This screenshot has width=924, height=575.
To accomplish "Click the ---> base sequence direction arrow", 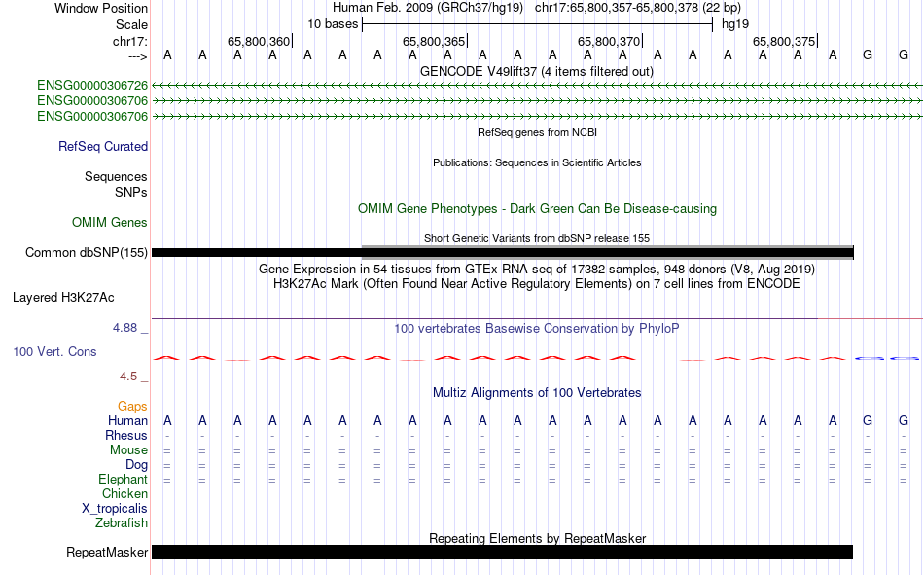I will tap(138, 56).
